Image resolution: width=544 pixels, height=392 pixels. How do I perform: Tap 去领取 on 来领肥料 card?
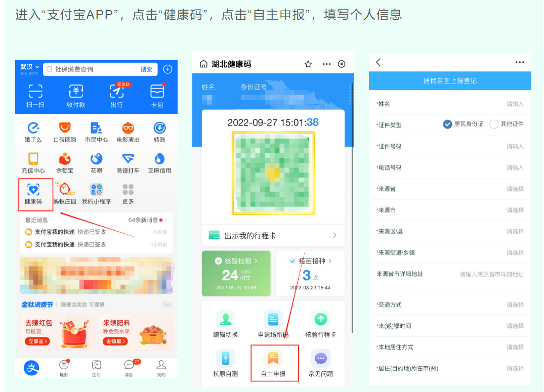pos(115,341)
